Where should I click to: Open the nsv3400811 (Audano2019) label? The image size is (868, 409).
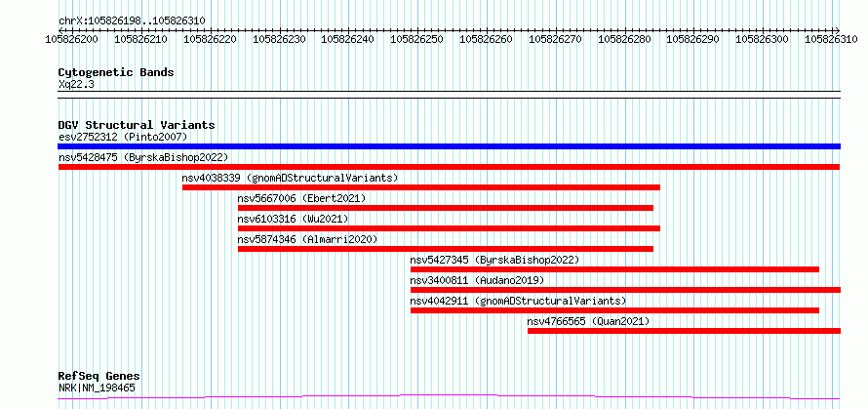coord(477,280)
